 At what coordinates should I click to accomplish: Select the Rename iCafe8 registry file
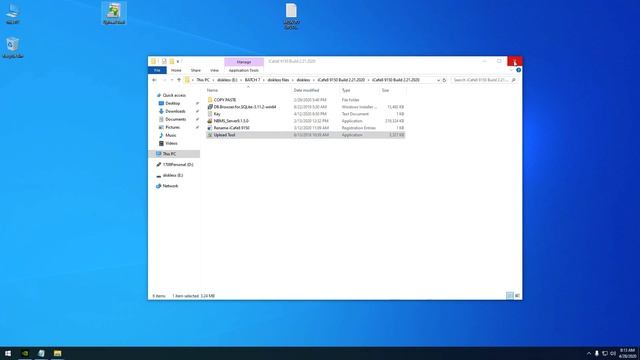(x=231, y=128)
